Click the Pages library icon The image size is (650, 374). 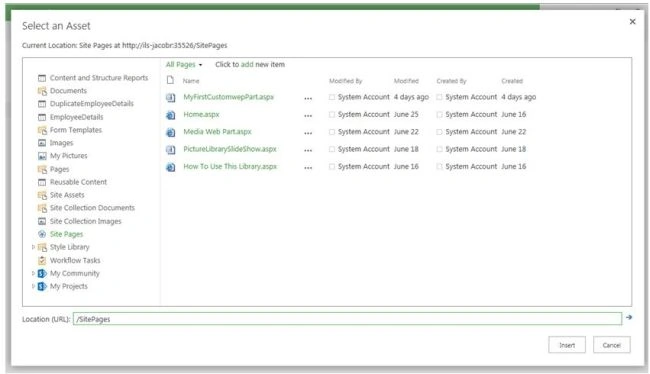[42, 169]
